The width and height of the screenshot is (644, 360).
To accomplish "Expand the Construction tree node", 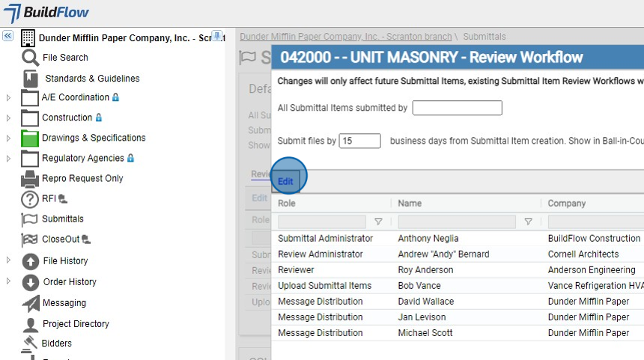I will coord(8,118).
